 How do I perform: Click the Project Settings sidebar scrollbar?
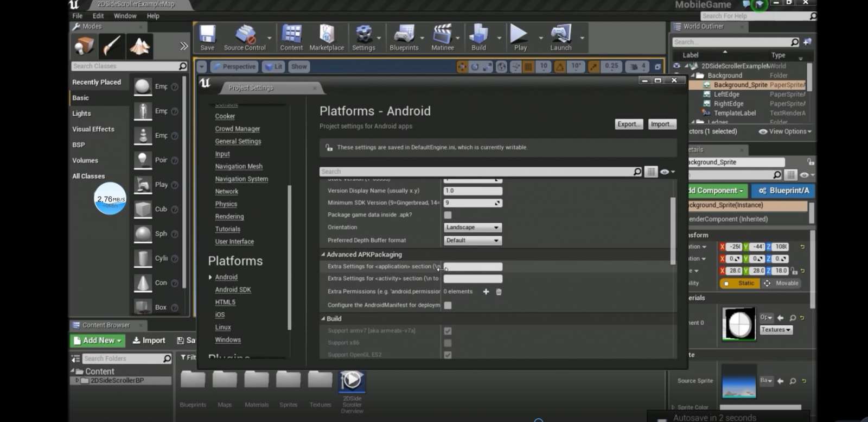point(289,257)
